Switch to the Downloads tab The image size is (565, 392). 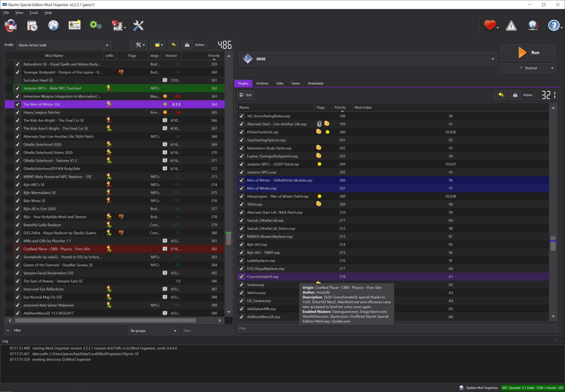[315, 83]
